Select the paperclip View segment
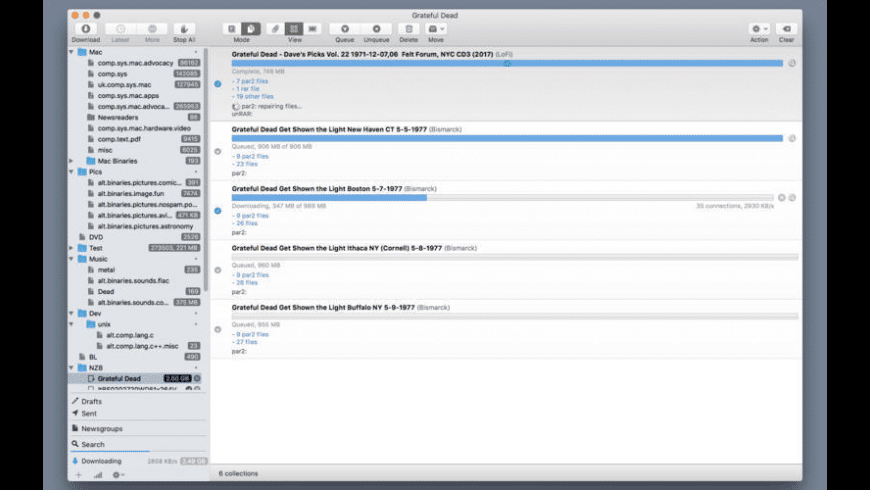870x490 pixels. pyautogui.click(x=275, y=29)
